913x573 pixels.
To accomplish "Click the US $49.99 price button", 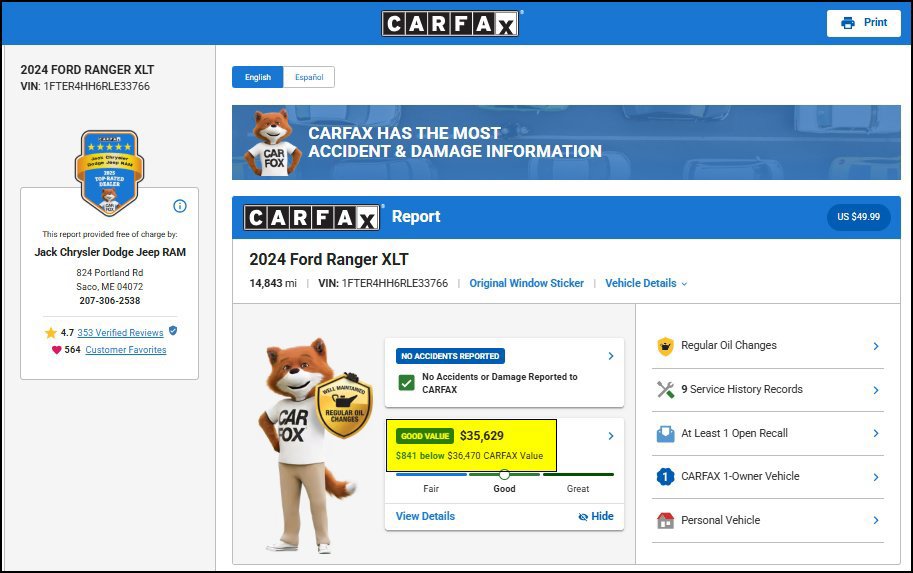I will click(x=858, y=217).
